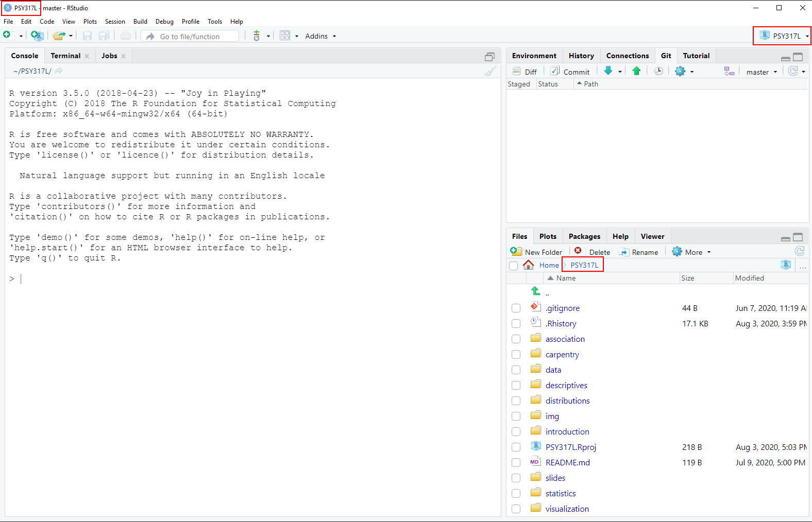The image size is (812, 522).
Task: Open Git commit history clock icon
Action: [x=658, y=71]
